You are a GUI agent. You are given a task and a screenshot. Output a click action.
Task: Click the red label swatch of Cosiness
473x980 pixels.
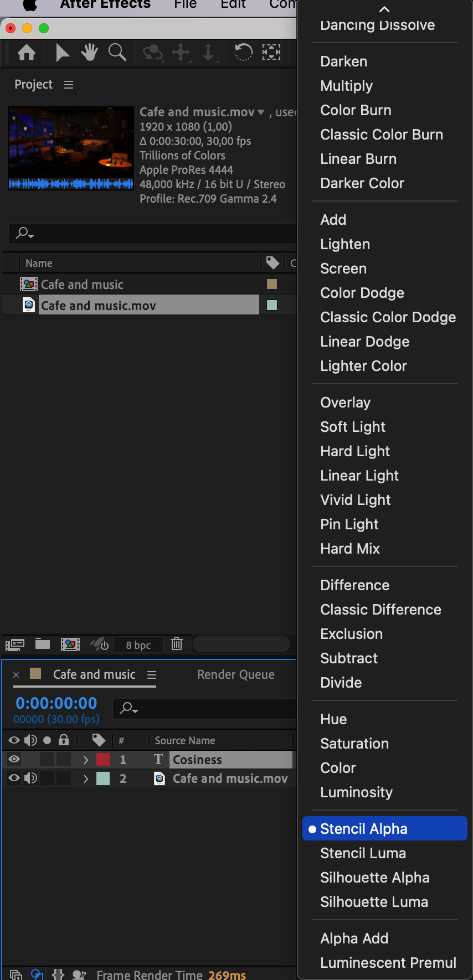click(x=103, y=760)
